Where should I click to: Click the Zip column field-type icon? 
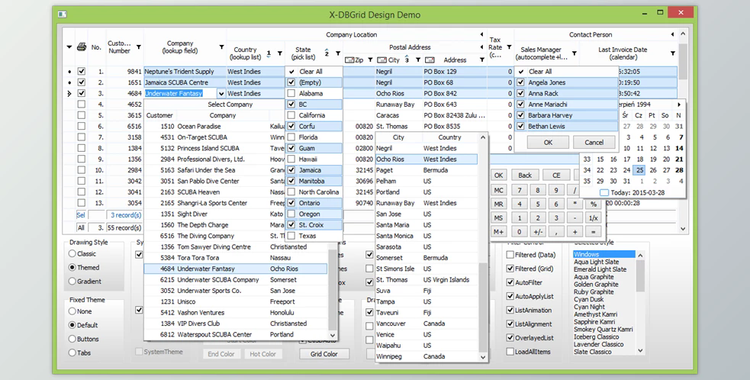pyautogui.click(x=350, y=60)
